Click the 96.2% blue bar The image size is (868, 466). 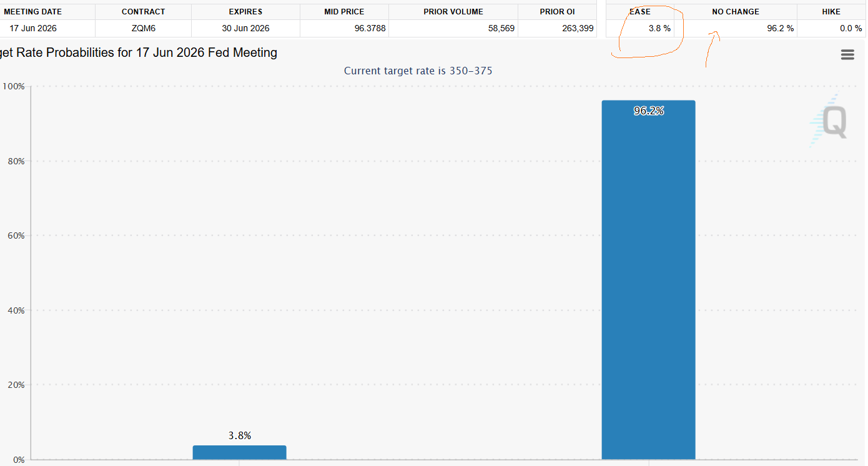coord(648,280)
